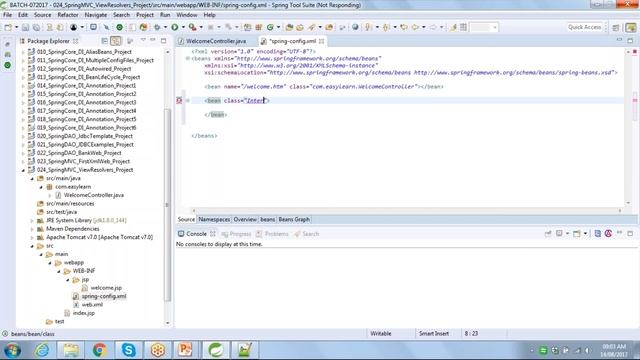Open Internet Explorer from the taskbar
Image resolution: width=640 pixels, height=360 pixels.
(42, 350)
